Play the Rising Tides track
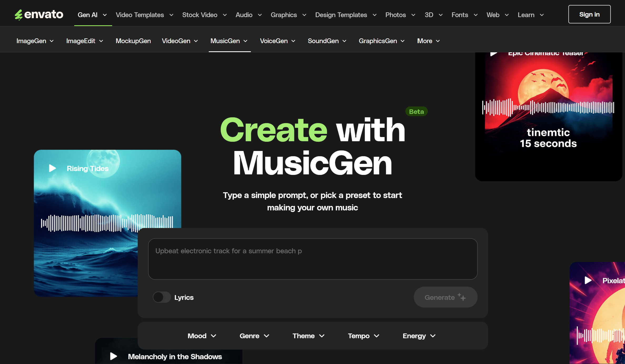 point(52,168)
